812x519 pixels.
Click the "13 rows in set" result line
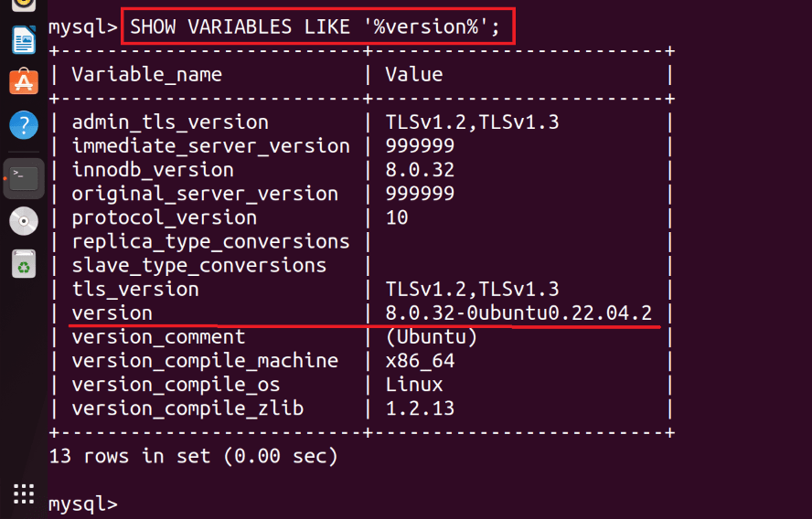(x=193, y=455)
